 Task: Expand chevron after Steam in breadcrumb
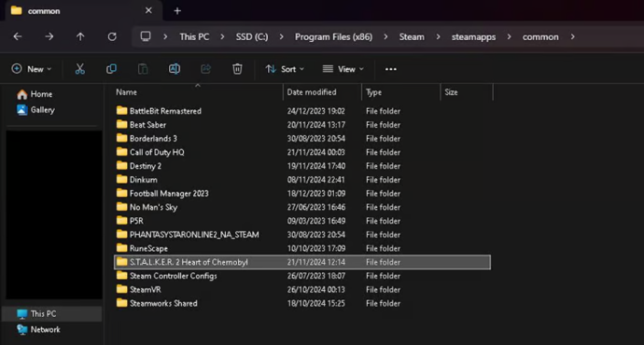[x=439, y=37]
